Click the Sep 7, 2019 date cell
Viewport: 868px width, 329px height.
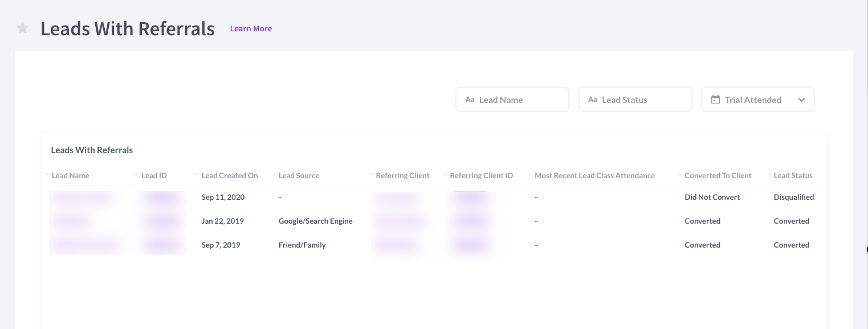[221, 245]
